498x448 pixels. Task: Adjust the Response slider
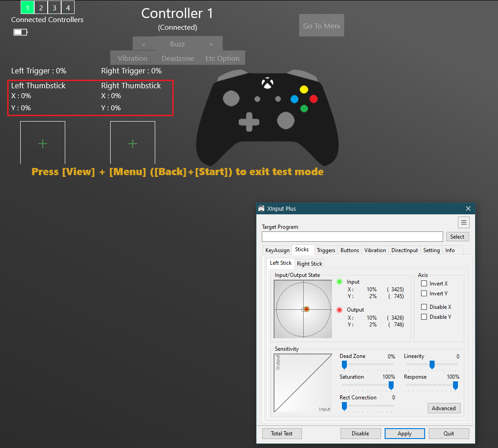(x=455, y=385)
